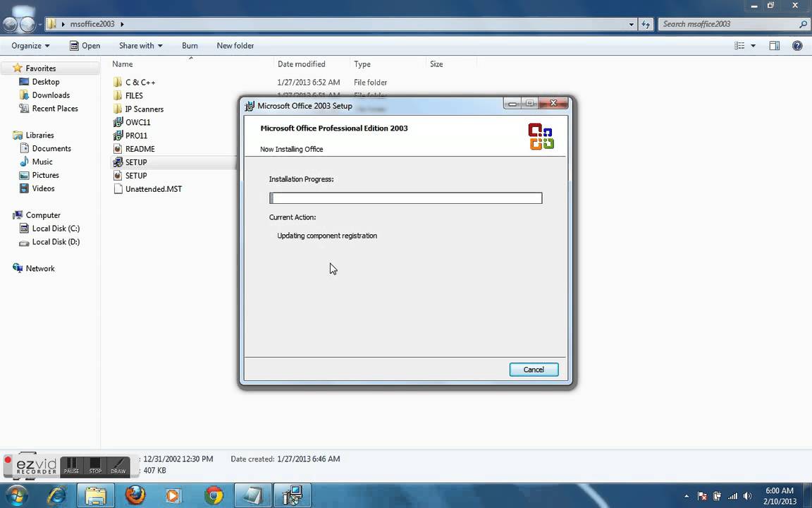This screenshot has width=812, height=508.
Task: Sort by the Type column header
Action: (x=362, y=64)
